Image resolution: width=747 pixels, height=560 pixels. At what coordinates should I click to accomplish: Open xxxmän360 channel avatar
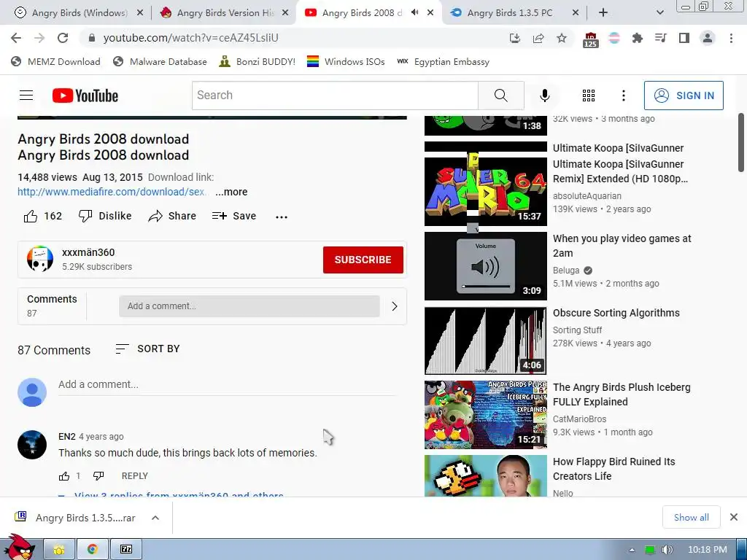pyautogui.click(x=40, y=259)
